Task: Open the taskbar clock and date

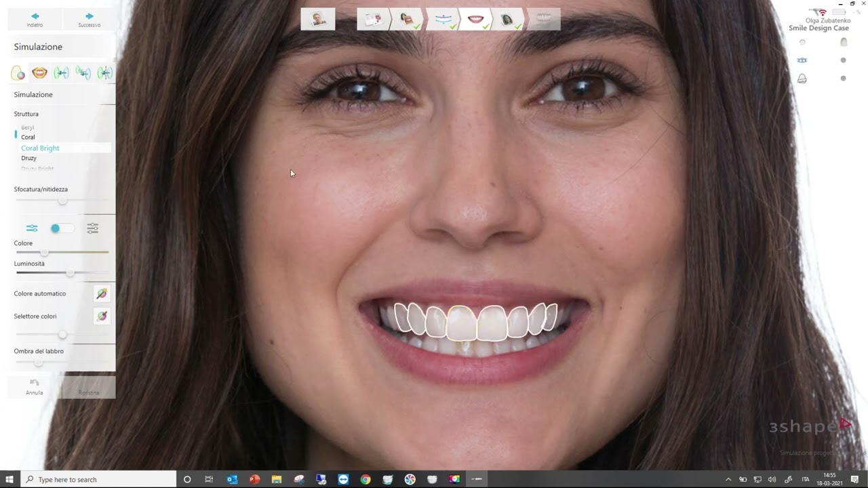Action: pos(830,479)
